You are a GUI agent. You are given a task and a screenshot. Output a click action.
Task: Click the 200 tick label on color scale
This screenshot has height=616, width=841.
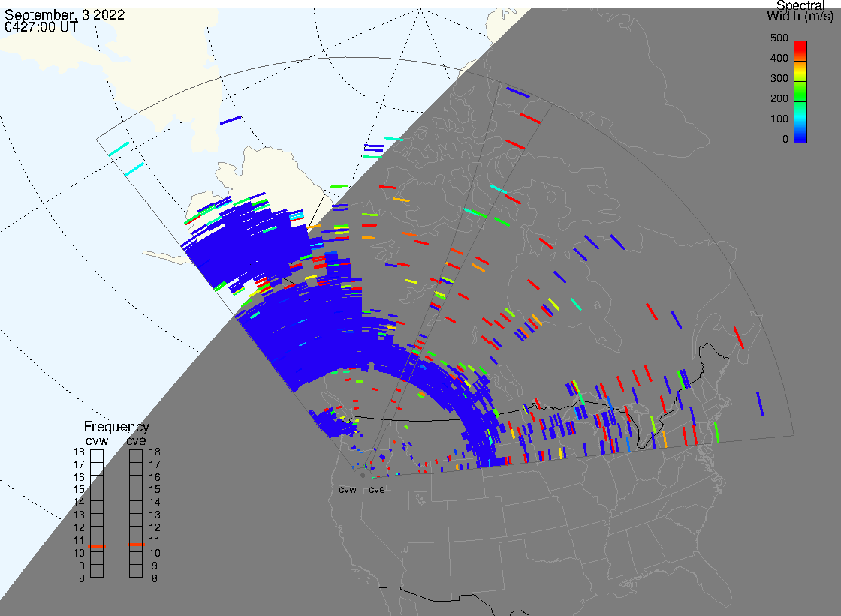point(779,98)
